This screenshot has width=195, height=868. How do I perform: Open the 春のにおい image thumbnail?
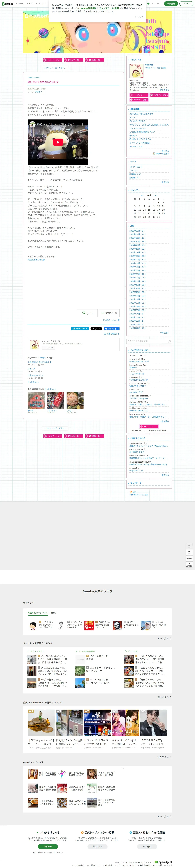click(x=36, y=400)
